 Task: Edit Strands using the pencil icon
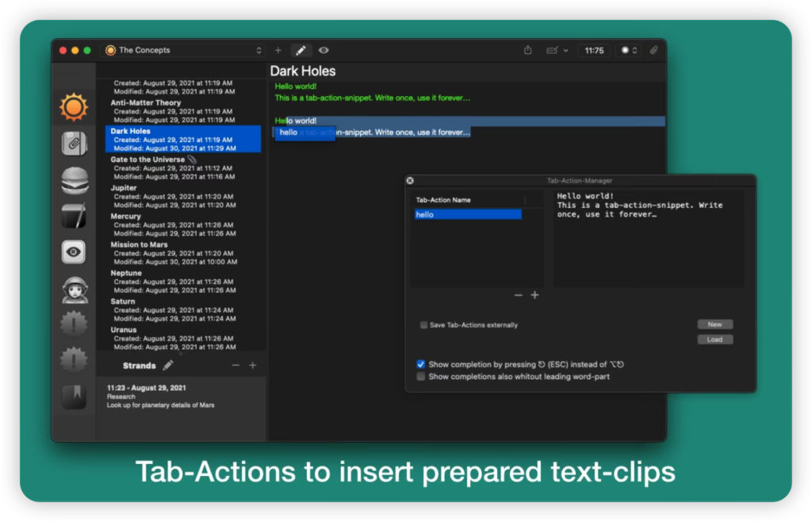pos(167,366)
